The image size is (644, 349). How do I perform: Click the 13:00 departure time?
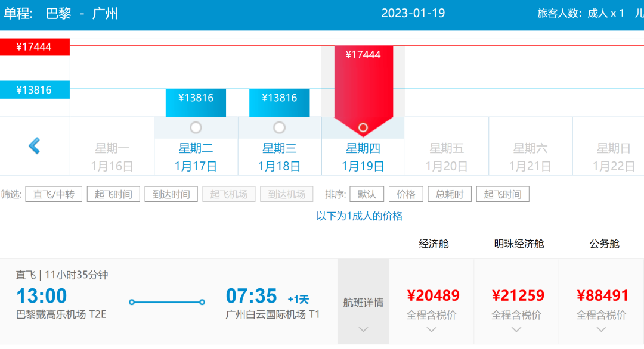pos(42,295)
